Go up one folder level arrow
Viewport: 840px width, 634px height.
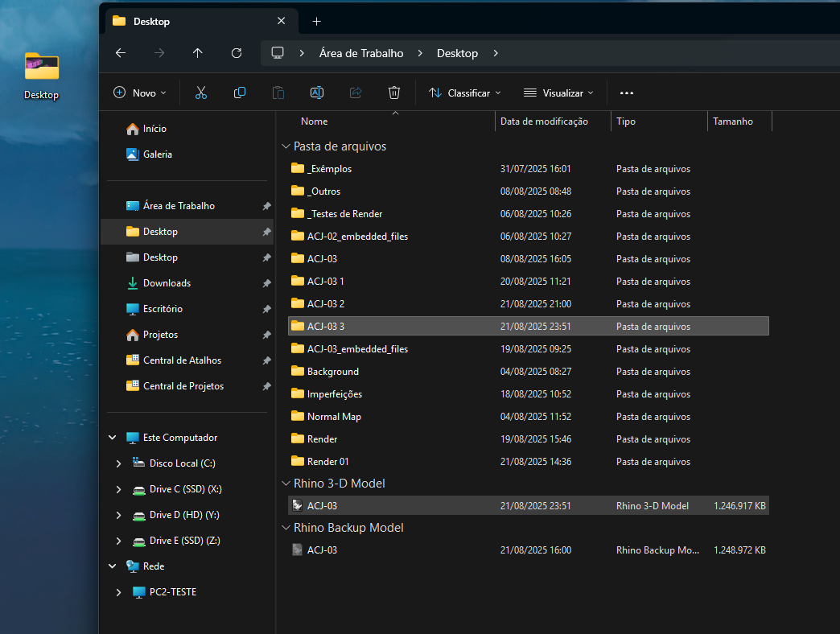198,53
